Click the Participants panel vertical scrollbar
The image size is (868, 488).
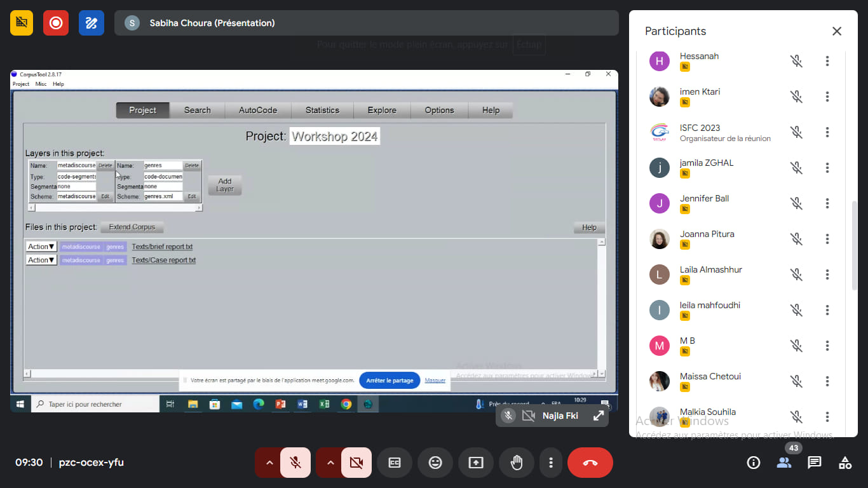855,245
